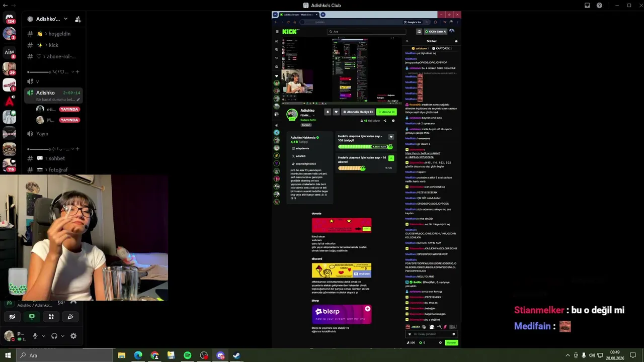The height and width of the screenshot is (362, 644).
Task: Mute the Discord microphone
Action: click(x=35, y=336)
